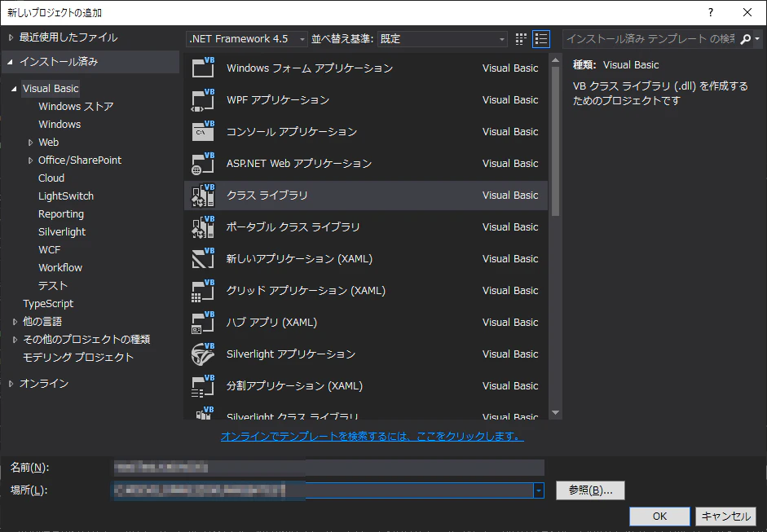Click the OK button
Viewport: 767px width, 532px height.
point(659,517)
